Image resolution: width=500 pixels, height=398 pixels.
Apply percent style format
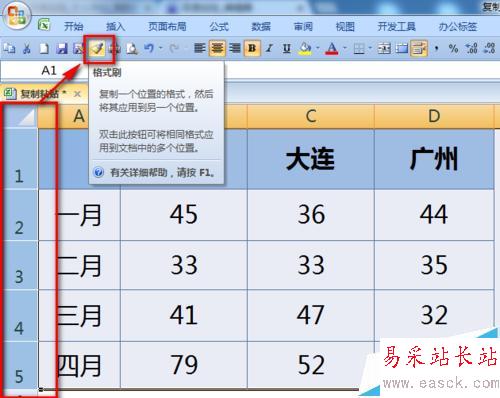point(453,49)
